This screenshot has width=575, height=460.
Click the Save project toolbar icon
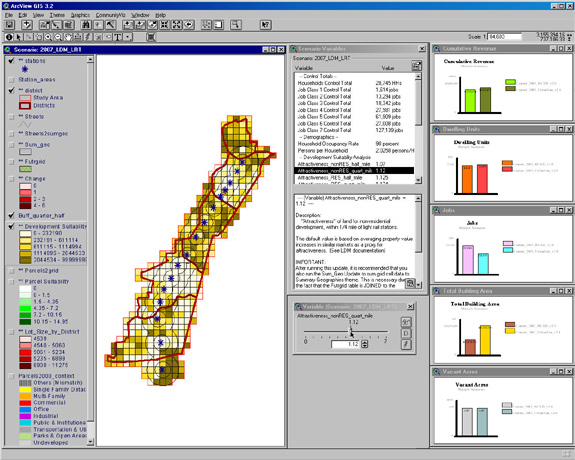(9, 25)
